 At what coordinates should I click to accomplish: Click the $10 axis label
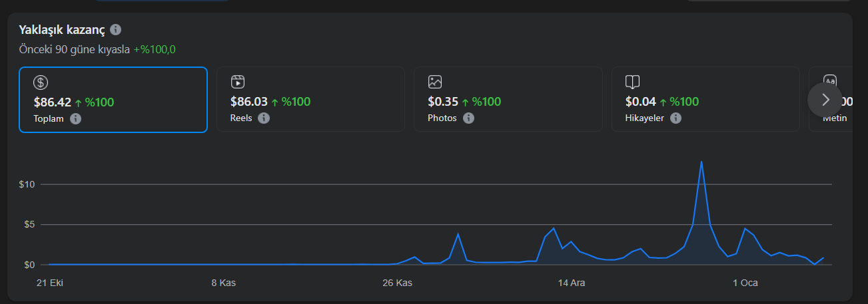[27, 184]
